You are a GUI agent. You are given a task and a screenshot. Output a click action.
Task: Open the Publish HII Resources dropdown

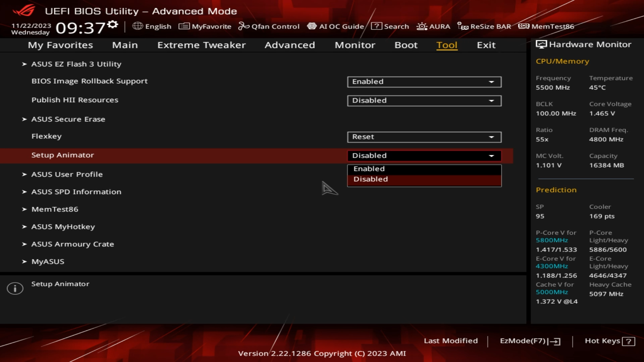tap(424, 101)
